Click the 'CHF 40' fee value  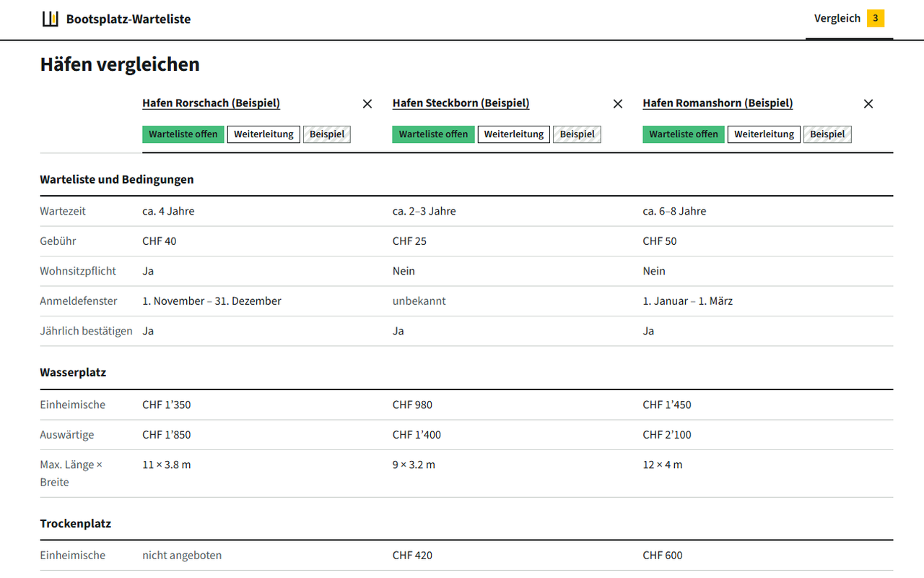160,241
